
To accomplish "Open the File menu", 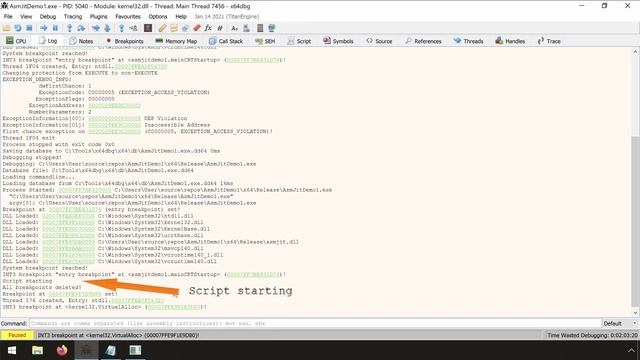I will (8, 16).
